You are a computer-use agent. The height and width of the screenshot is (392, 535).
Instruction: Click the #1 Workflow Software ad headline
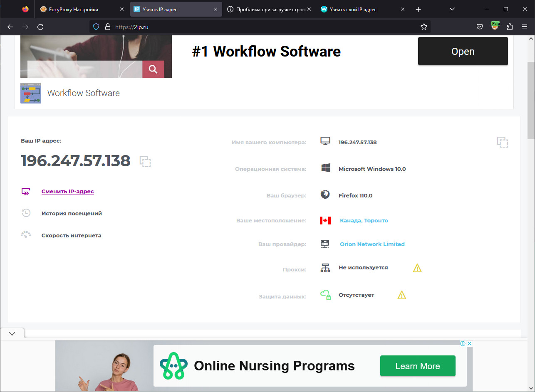(x=266, y=52)
